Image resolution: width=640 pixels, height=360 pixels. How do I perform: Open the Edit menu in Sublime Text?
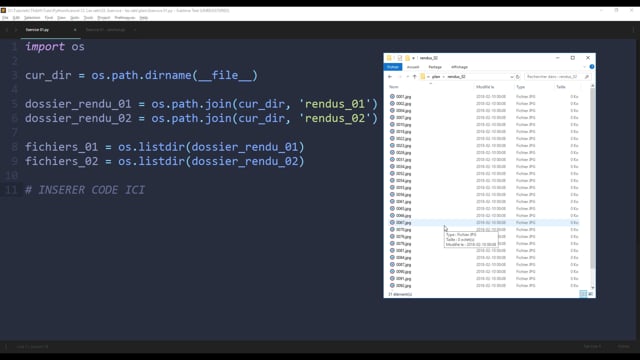(16, 18)
